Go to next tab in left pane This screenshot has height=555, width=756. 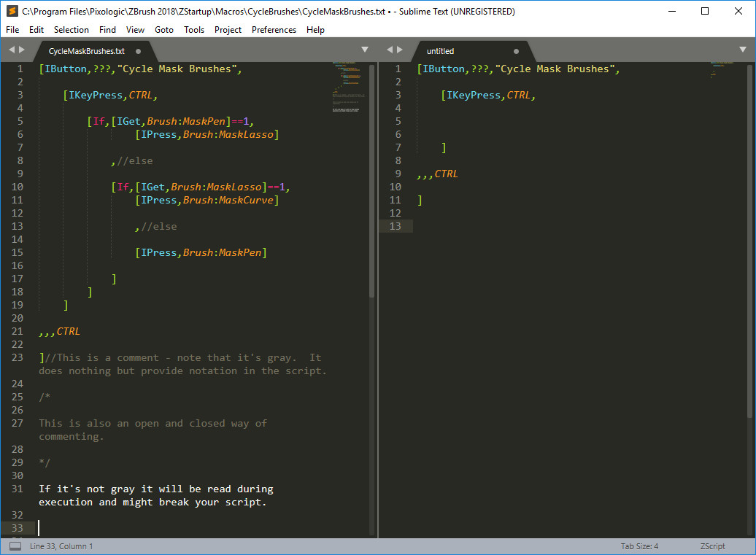tap(21, 50)
